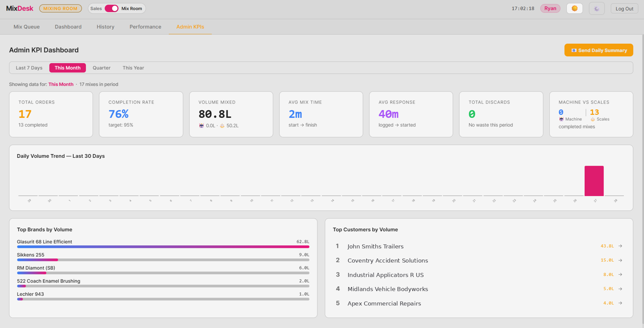
Task: Select the This Year range
Action: click(133, 68)
